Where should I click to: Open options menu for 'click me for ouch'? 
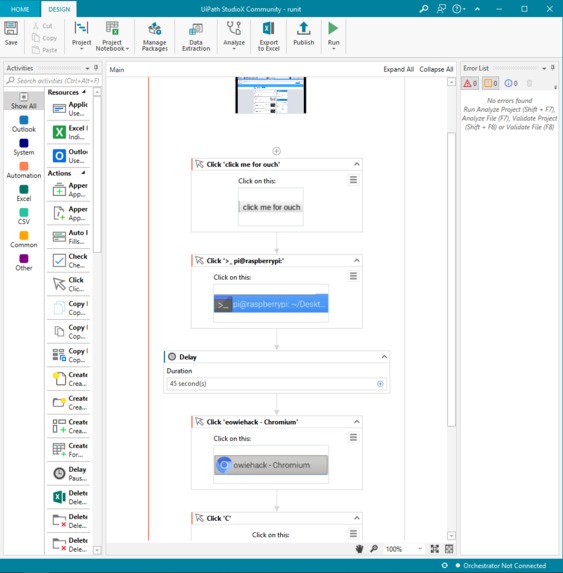coord(353,179)
